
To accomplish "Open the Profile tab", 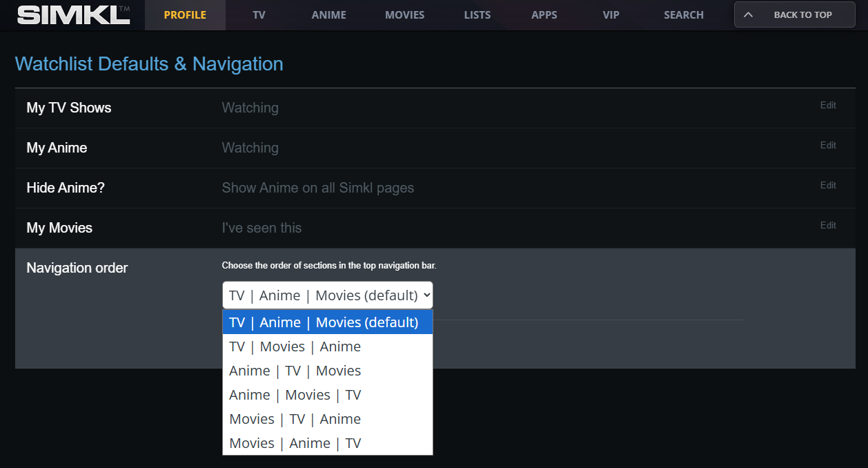I will [x=185, y=14].
